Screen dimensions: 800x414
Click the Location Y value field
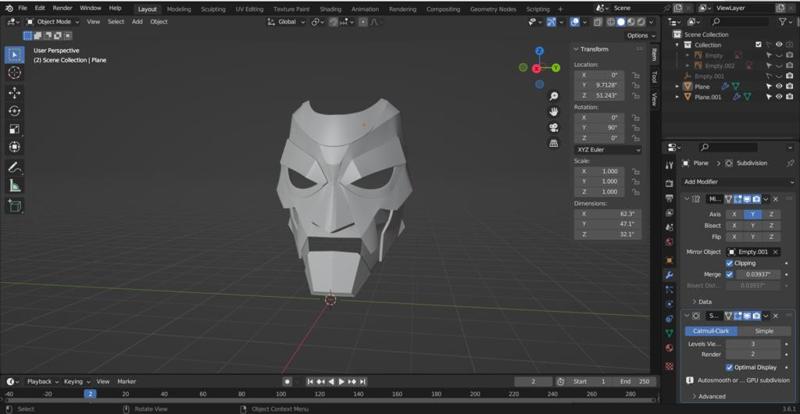tap(599, 85)
